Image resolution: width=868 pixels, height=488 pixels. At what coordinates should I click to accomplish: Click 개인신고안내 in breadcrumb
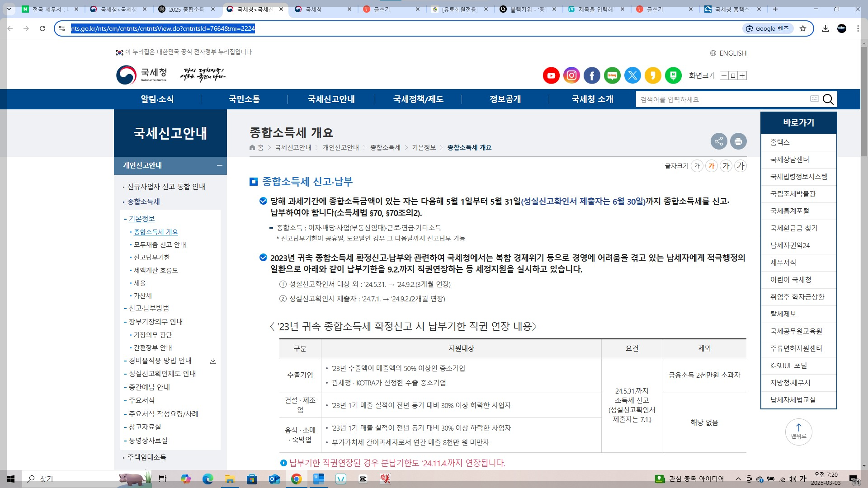pos(340,147)
